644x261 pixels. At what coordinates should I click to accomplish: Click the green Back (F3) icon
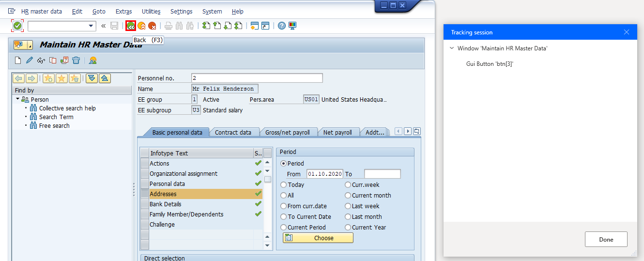click(x=131, y=26)
